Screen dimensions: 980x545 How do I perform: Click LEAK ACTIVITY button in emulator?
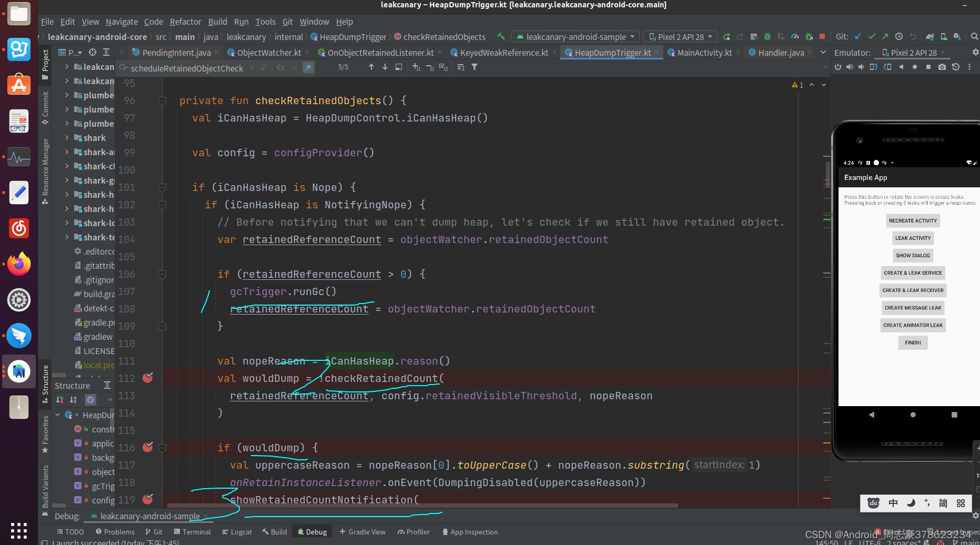[x=913, y=238]
